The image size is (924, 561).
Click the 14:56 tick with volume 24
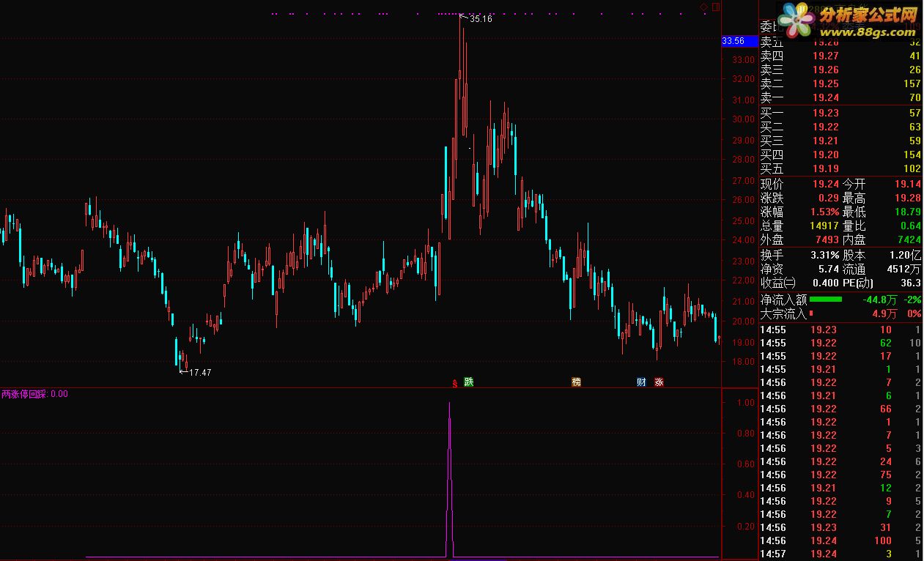(840, 461)
